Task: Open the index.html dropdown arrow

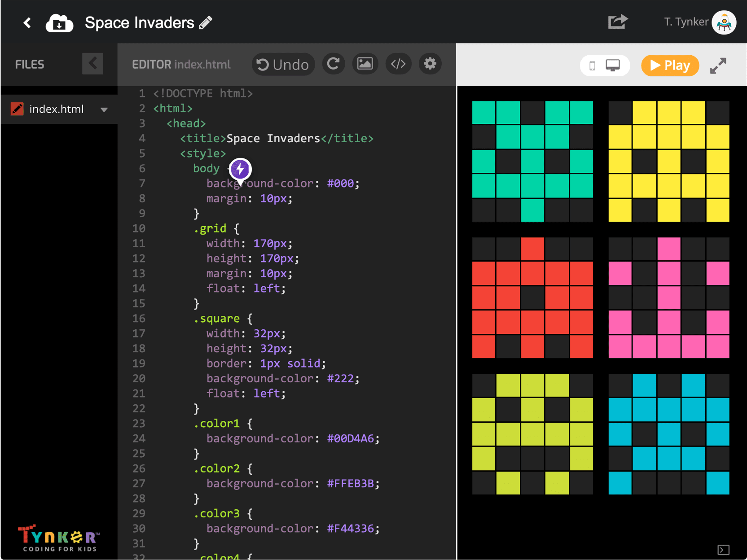Action: tap(104, 109)
